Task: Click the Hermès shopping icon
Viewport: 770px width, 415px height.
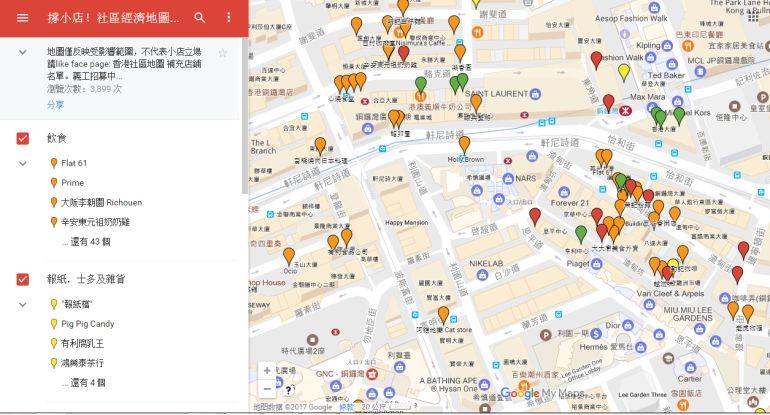Action: [640, 348]
